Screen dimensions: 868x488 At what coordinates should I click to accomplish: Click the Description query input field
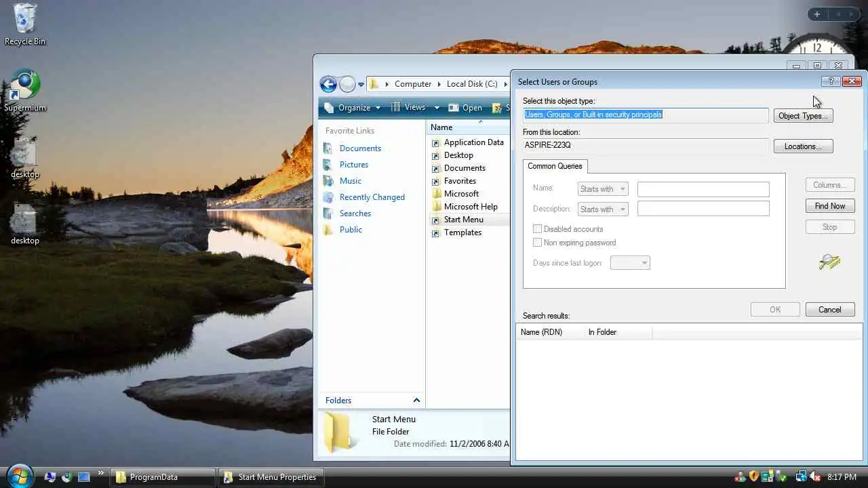(703, 209)
